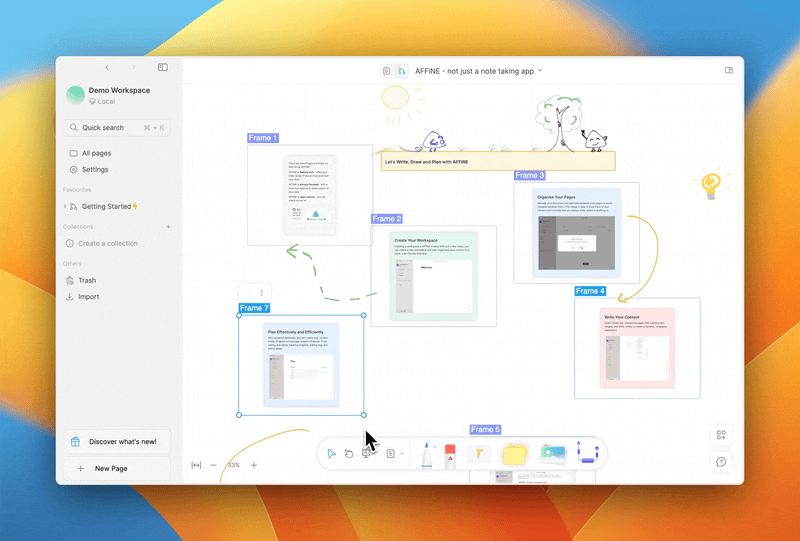Screen dimensions: 800x541
Task: Go back with the left arrow
Action: [x=107, y=67]
